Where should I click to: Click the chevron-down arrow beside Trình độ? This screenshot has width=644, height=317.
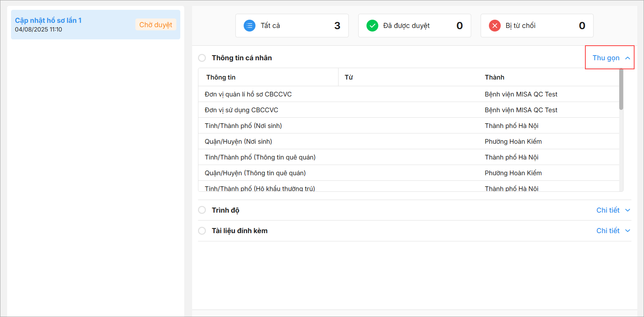[627, 210]
